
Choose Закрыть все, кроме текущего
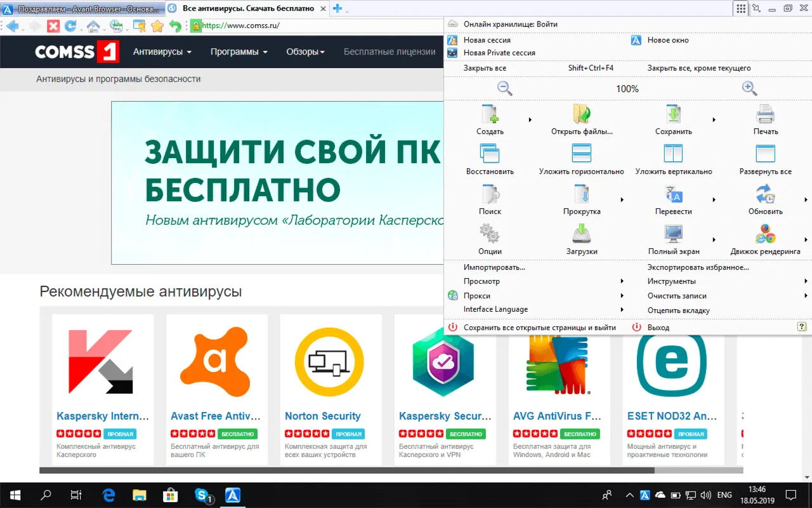699,68
